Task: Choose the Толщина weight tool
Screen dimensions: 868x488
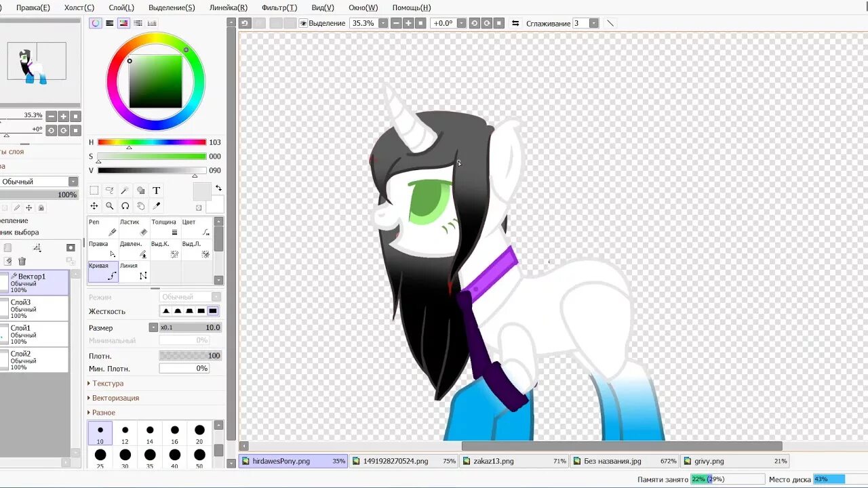Action: (x=165, y=228)
